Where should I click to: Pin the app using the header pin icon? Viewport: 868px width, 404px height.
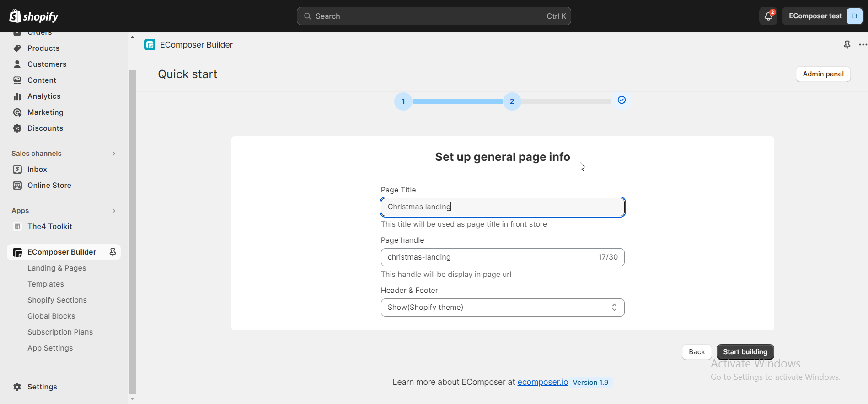[847, 44]
